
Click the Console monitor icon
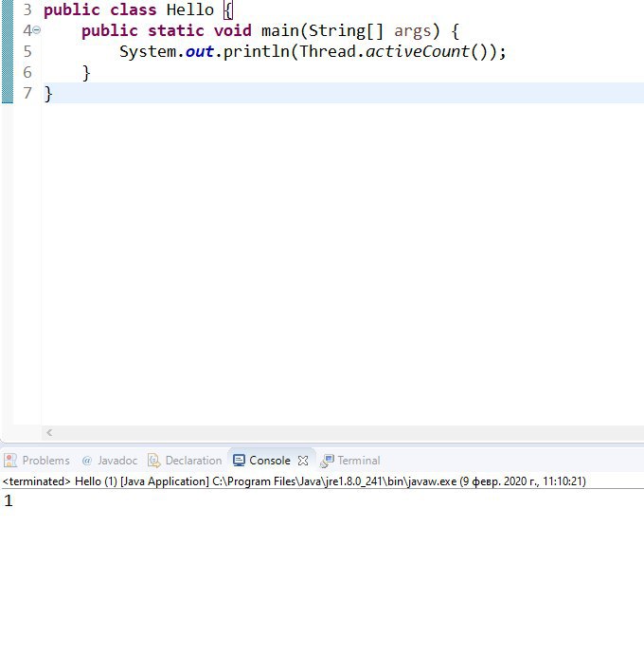[239, 461]
